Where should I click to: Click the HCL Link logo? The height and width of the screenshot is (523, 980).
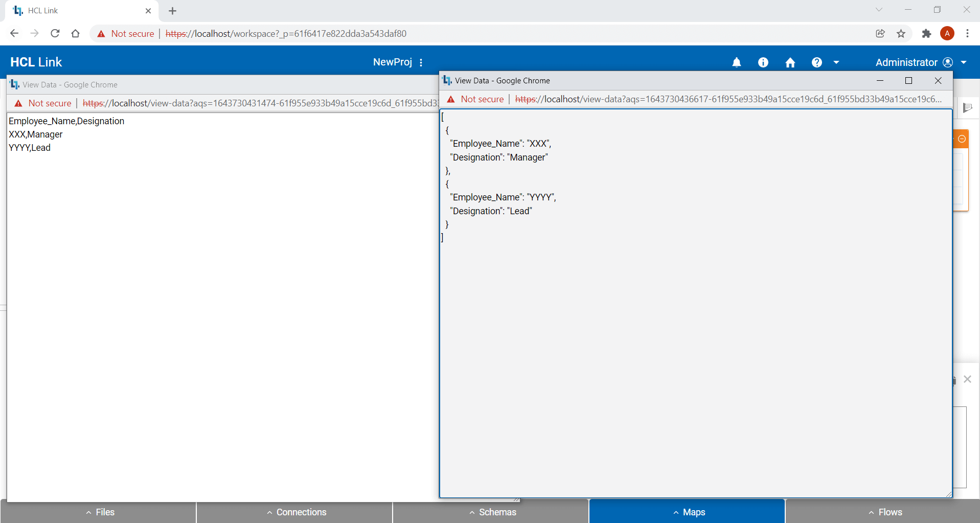36,61
